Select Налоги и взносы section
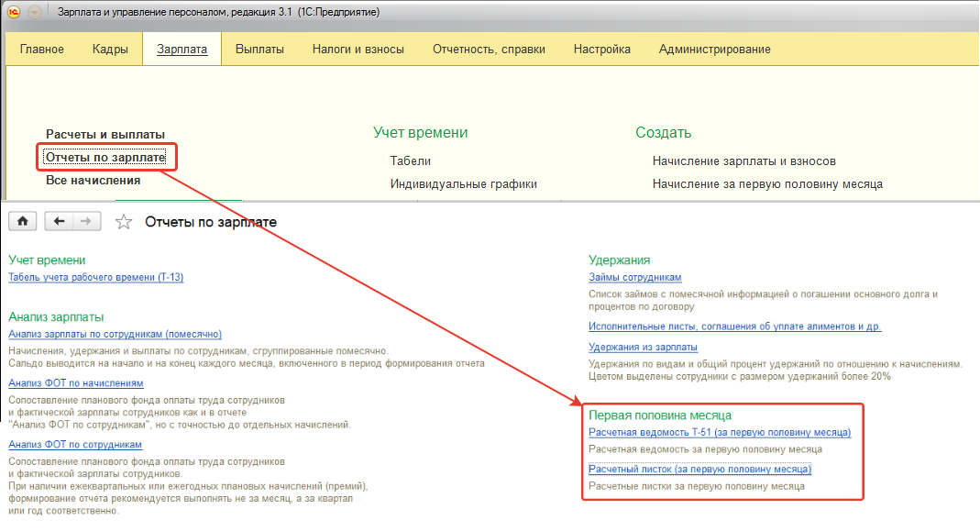Screen dimensions: 980x531 358,50
